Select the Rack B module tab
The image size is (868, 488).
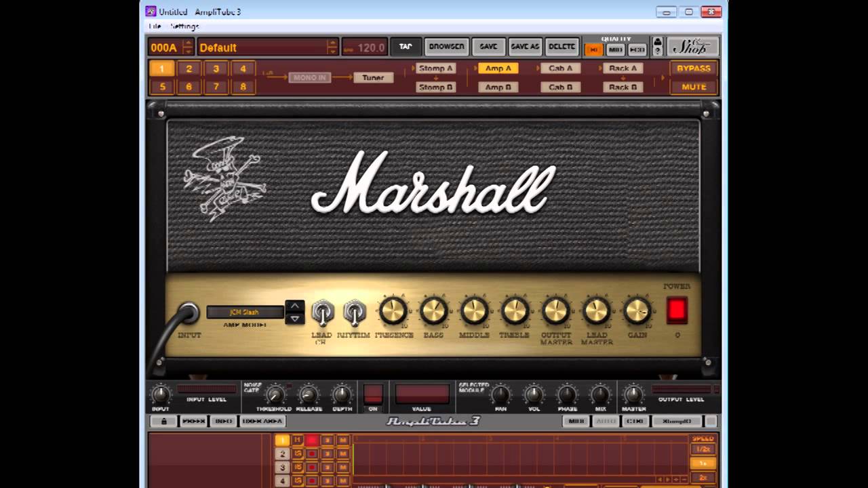pos(623,87)
